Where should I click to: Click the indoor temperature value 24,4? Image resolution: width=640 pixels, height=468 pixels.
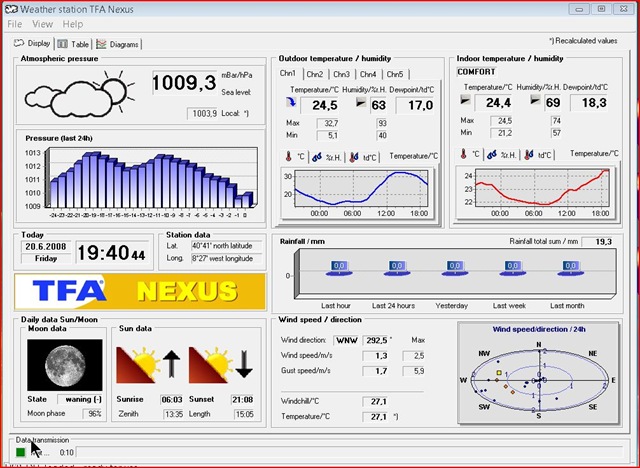click(493, 103)
